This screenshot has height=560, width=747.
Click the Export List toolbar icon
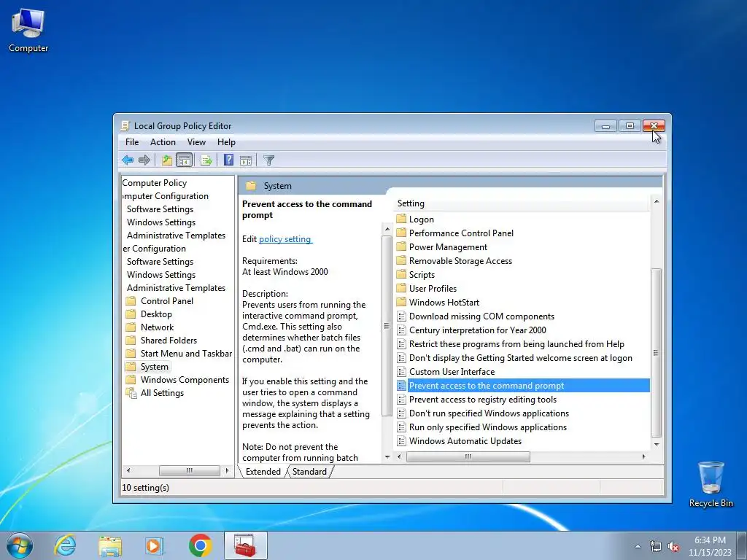pyautogui.click(x=206, y=160)
